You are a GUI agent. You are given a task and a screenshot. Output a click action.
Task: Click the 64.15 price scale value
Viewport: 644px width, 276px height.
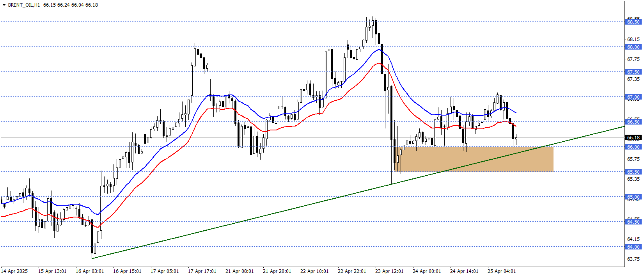click(633, 239)
